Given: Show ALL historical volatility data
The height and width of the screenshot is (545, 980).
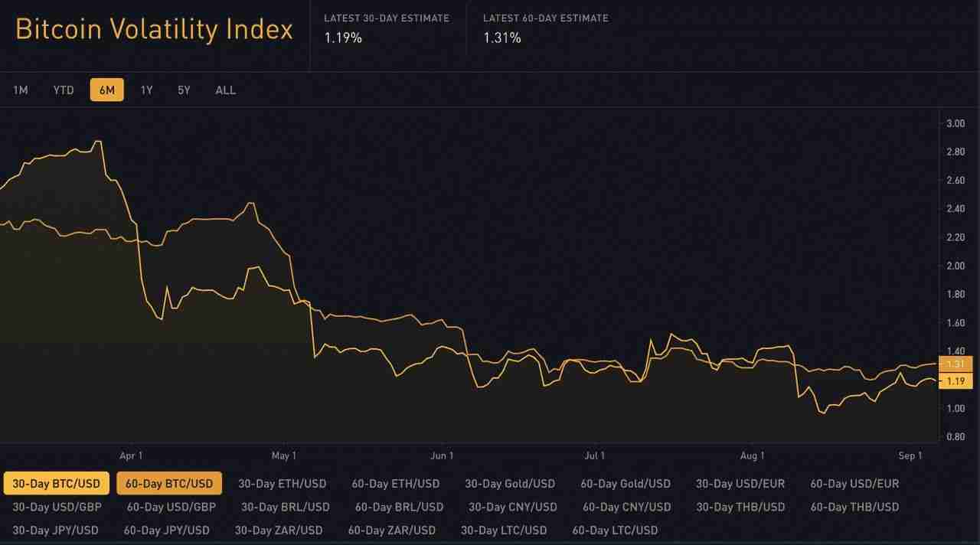Looking at the screenshot, I should click(225, 90).
